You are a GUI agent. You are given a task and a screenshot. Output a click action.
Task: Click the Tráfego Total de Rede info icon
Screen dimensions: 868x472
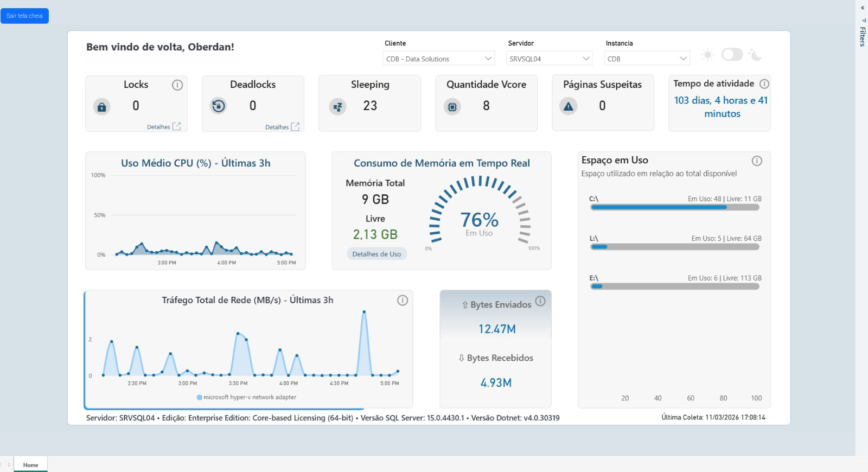402,301
